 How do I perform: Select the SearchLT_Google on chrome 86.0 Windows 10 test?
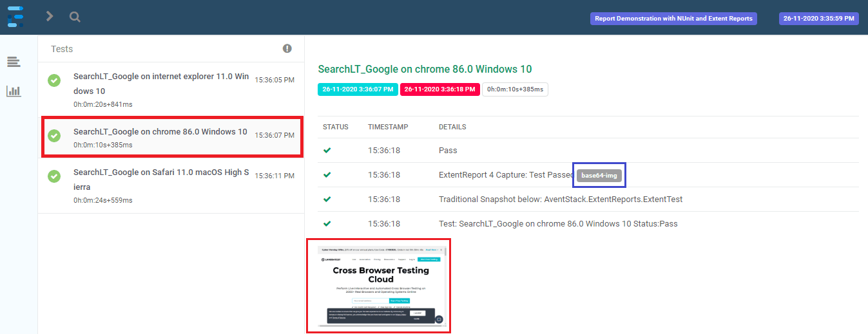[171, 137]
